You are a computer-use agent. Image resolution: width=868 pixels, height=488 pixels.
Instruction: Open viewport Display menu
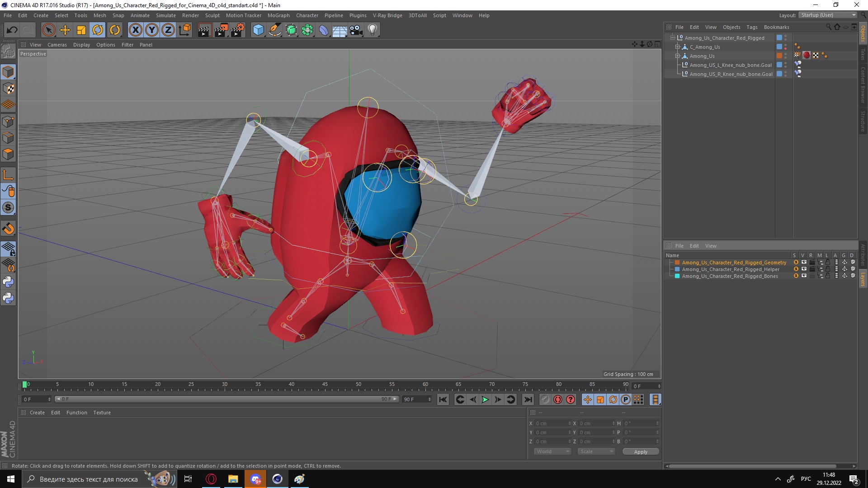pos(81,45)
